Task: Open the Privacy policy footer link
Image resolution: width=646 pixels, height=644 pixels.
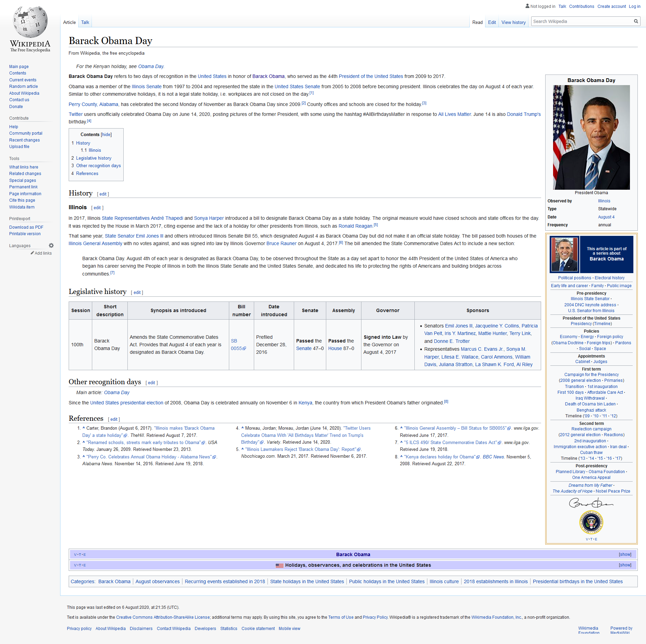Action: click(79, 629)
